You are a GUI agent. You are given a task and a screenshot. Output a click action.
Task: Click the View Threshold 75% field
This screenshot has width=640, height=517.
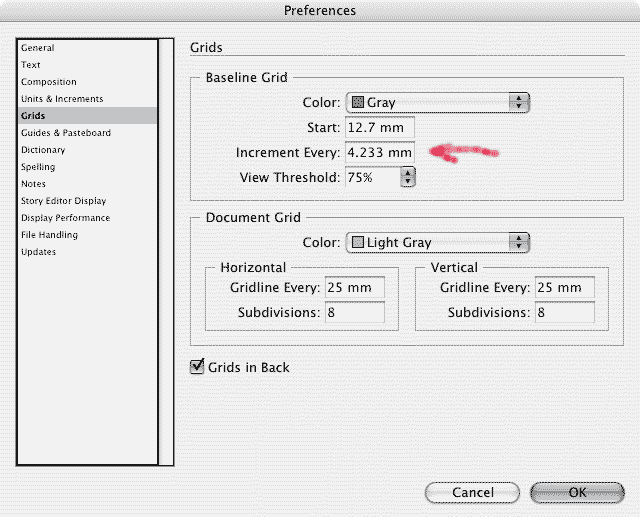pyautogui.click(x=373, y=178)
